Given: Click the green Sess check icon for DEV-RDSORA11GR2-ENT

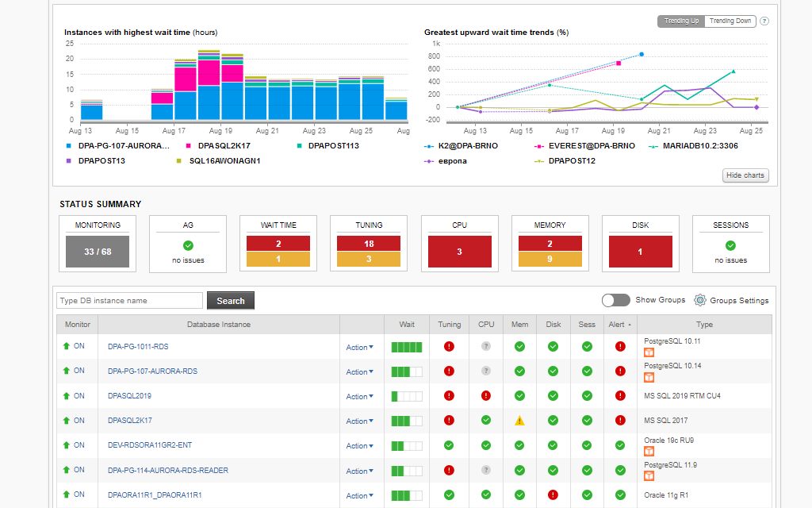Looking at the screenshot, I should point(587,445).
